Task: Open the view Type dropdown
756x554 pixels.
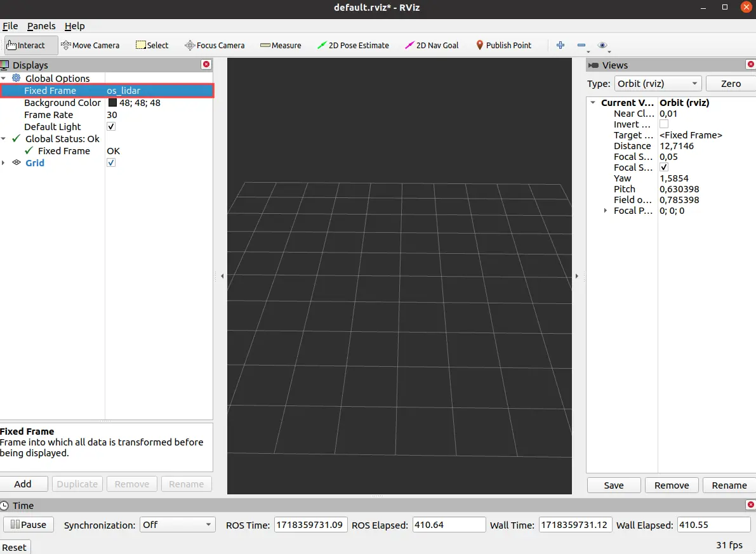Action: click(x=658, y=84)
